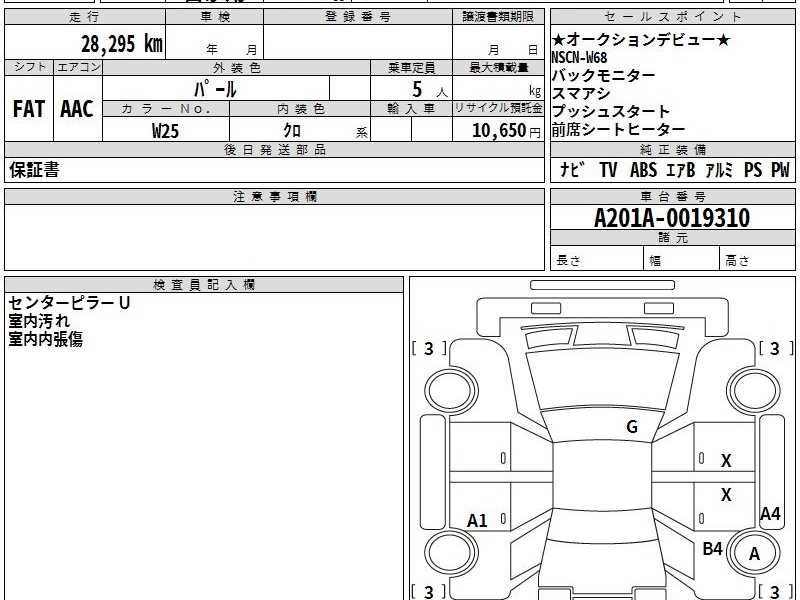Click the 輸入車 header
The width and height of the screenshot is (800, 600).
[411, 109]
